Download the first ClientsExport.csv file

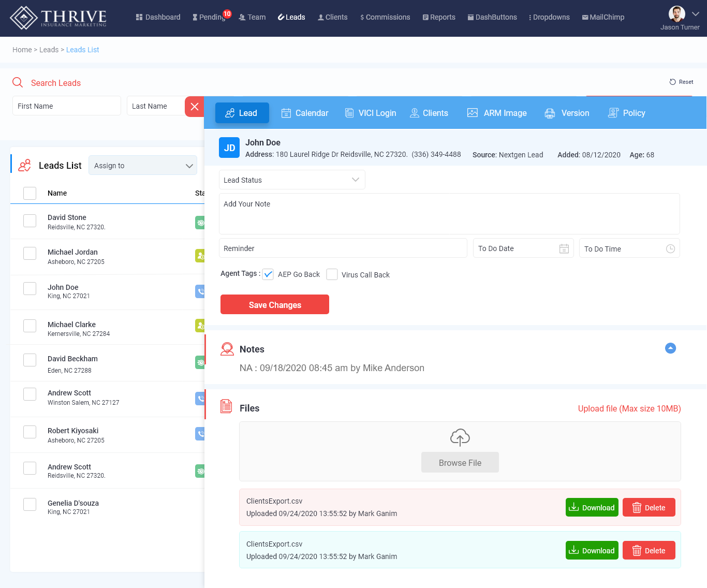[x=592, y=507]
